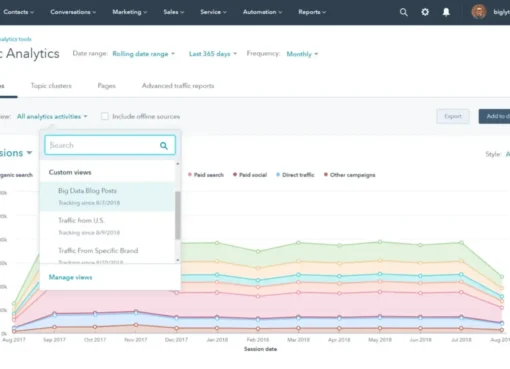Switch to the Pages tab
Screen dimensions: 510x369
[x=107, y=86]
